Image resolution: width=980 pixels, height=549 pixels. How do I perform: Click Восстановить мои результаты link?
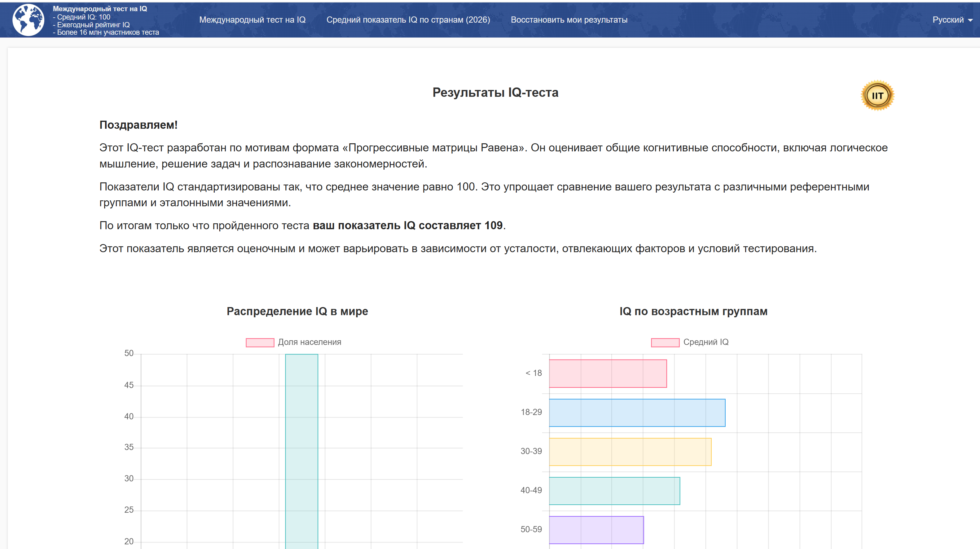pyautogui.click(x=569, y=20)
